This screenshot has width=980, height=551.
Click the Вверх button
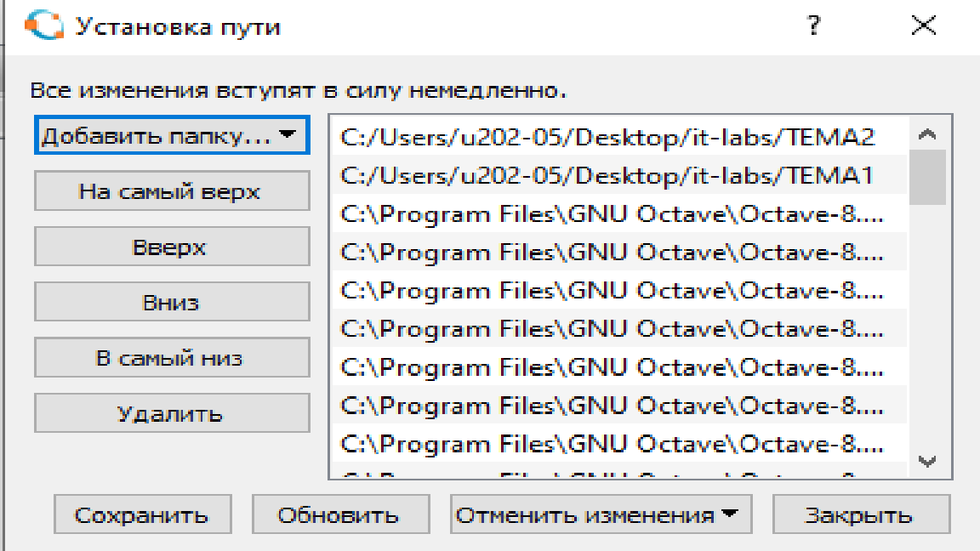tap(172, 246)
